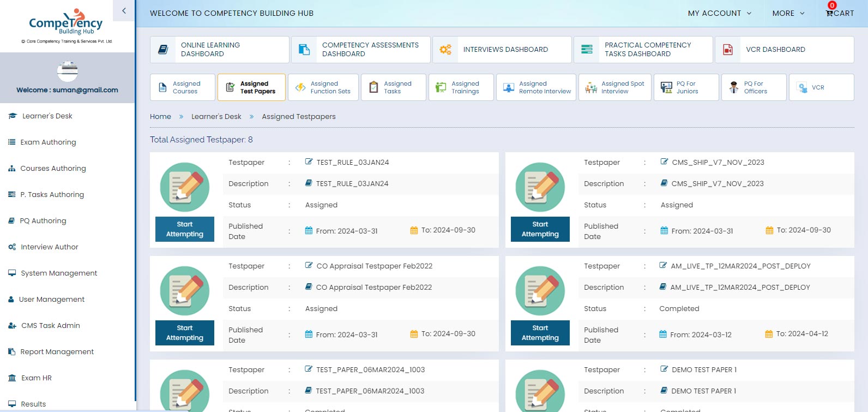This screenshot has height=412, width=868.
Task: Click the user profile avatar image
Action: point(68,71)
